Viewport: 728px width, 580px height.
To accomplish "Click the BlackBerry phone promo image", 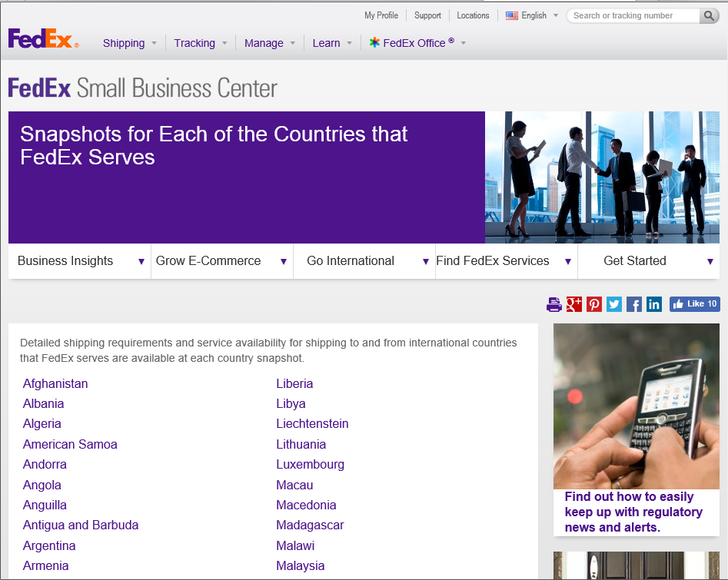I will (637, 406).
